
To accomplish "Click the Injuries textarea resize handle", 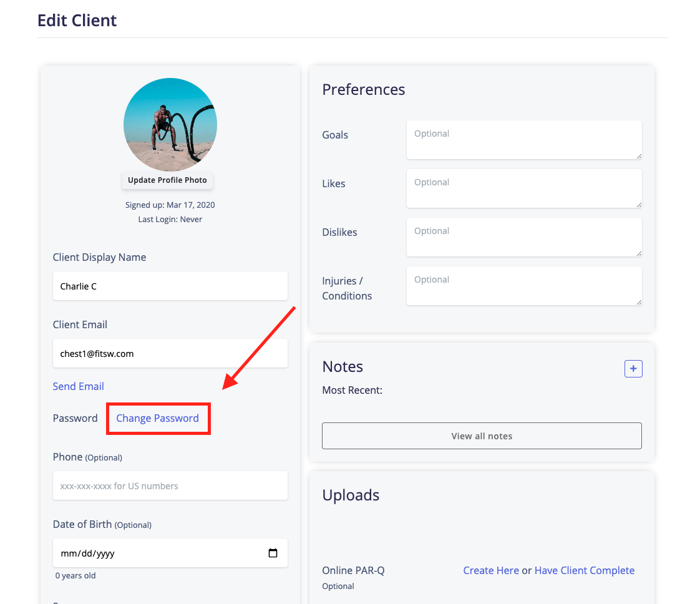I will (x=639, y=301).
